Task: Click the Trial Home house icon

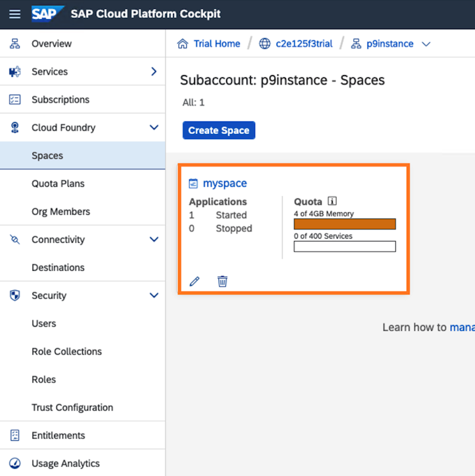Action: coord(183,44)
